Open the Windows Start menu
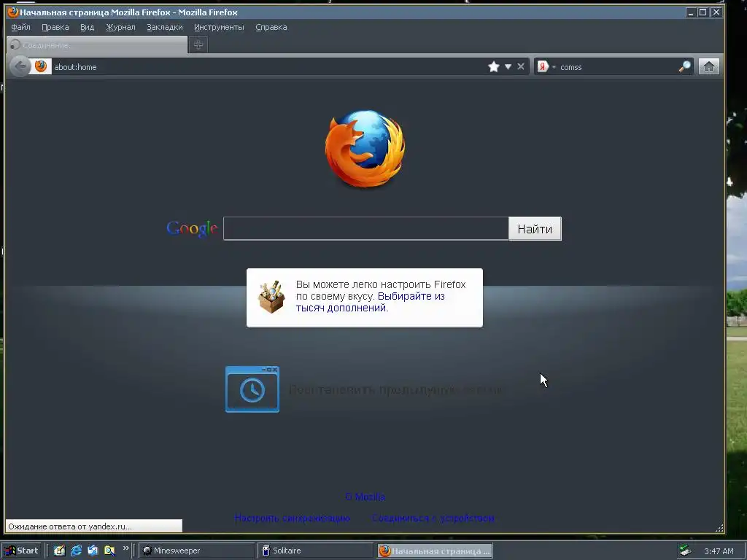The width and height of the screenshot is (747, 560). [x=21, y=551]
